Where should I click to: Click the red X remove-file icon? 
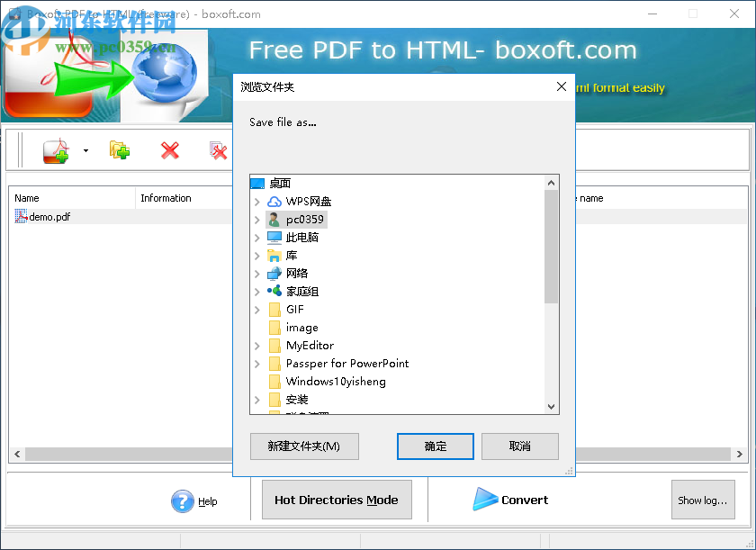[x=170, y=150]
